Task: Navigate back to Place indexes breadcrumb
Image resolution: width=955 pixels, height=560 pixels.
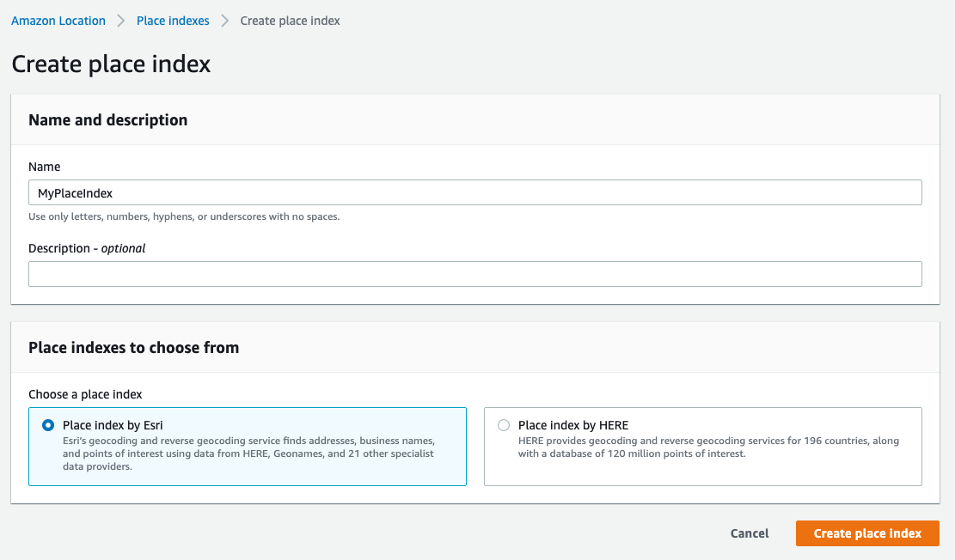Action: [173, 21]
